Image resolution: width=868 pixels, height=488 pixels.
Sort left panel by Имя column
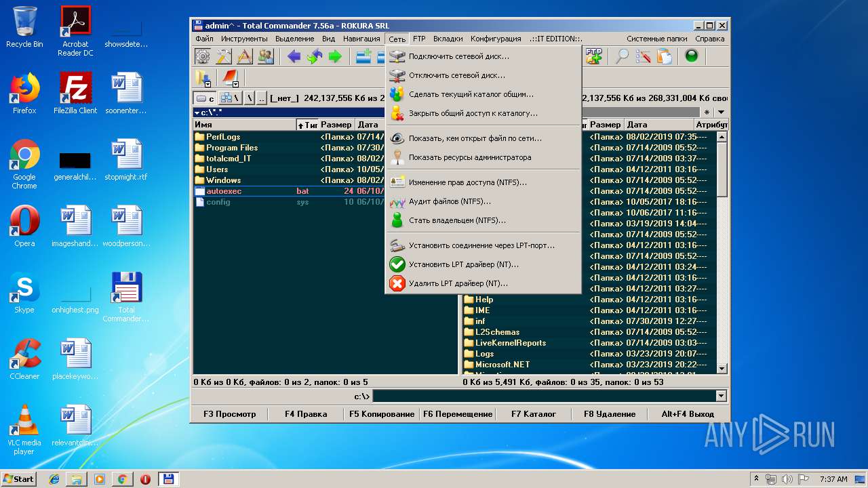[x=244, y=125]
